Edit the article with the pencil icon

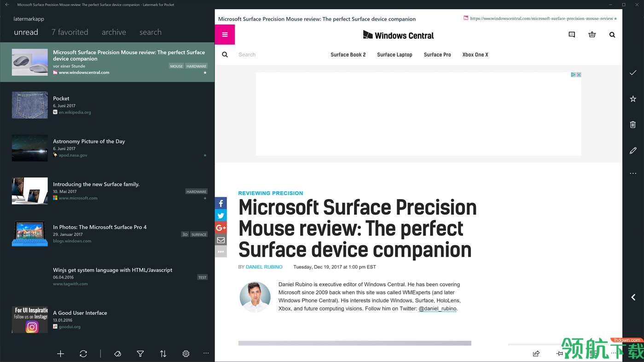click(x=633, y=150)
